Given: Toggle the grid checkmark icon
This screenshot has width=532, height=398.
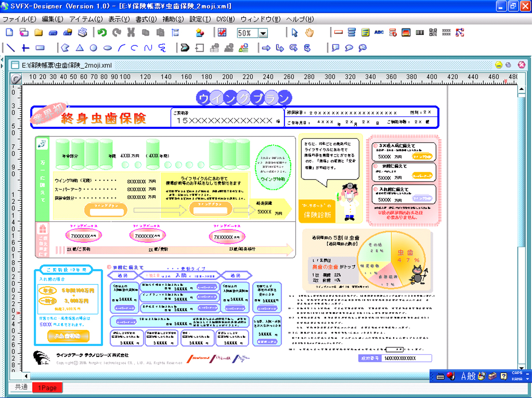Looking at the screenshot, I should click(222, 32).
